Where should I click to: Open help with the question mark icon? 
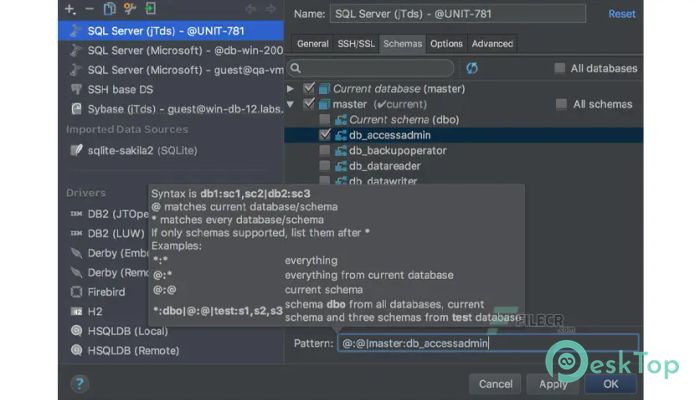79,383
